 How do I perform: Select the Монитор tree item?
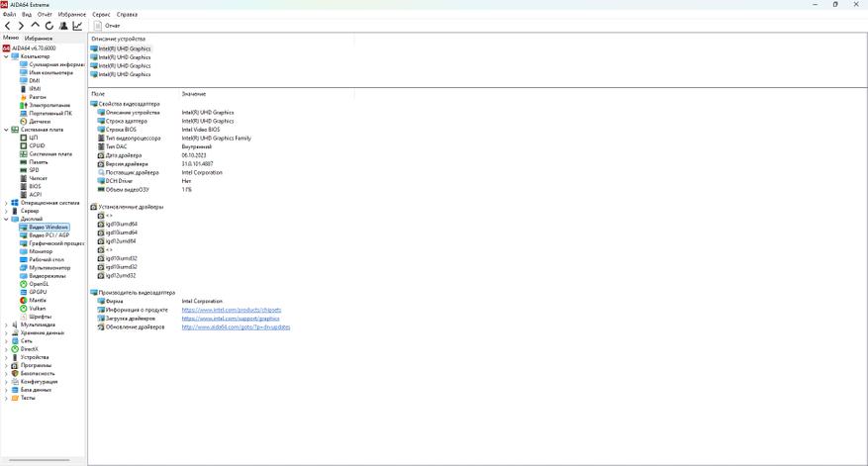[36, 251]
